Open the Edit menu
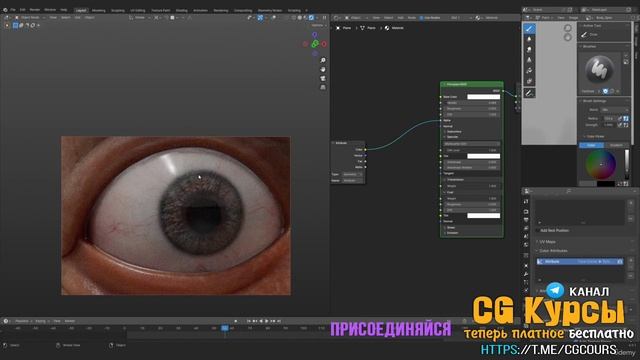 point(22,10)
